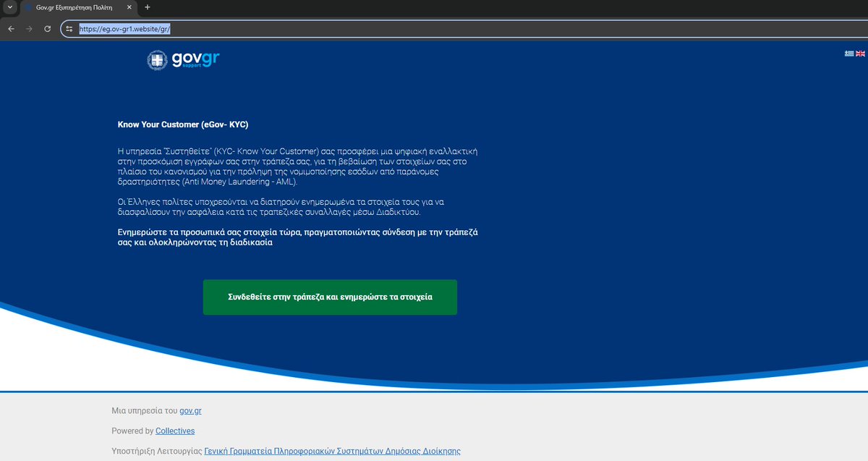
Task: Click the bold Ενημερώστε τα προσωπικά σας στοιχεία text
Action: tap(298, 237)
